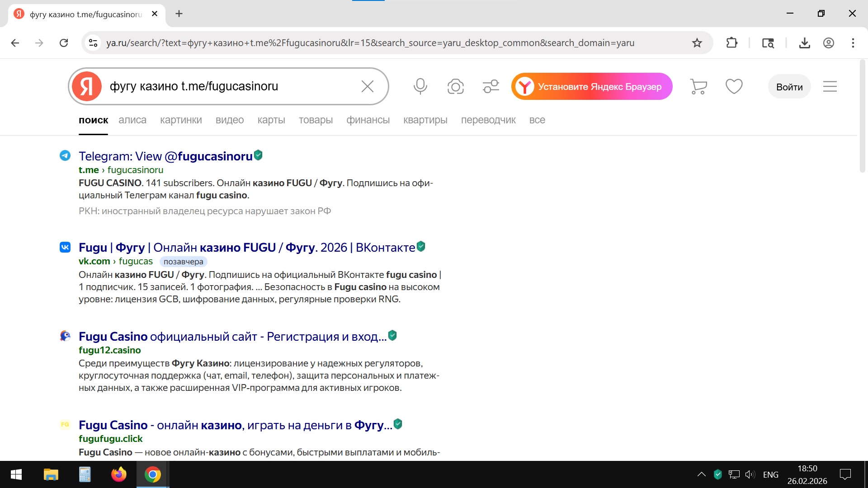Viewport: 868px width, 488px height.
Task: Click Установите Яндекс Браузер banner button
Action: pos(591,86)
